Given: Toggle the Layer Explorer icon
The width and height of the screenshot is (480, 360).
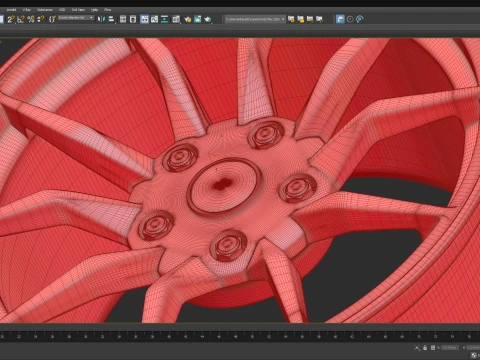Looking at the screenshot, I should [133, 19].
